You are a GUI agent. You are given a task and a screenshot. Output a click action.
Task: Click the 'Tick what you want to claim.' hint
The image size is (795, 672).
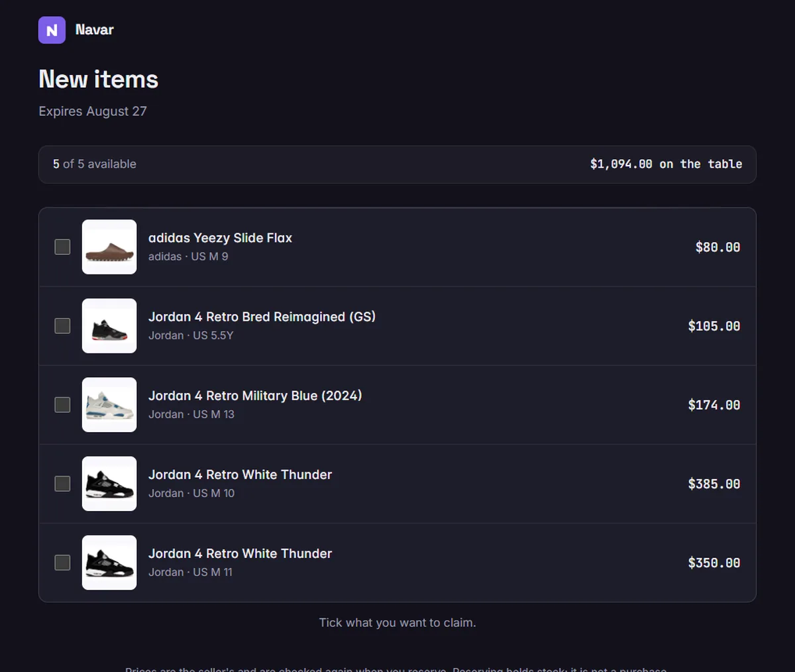(397, 622)
